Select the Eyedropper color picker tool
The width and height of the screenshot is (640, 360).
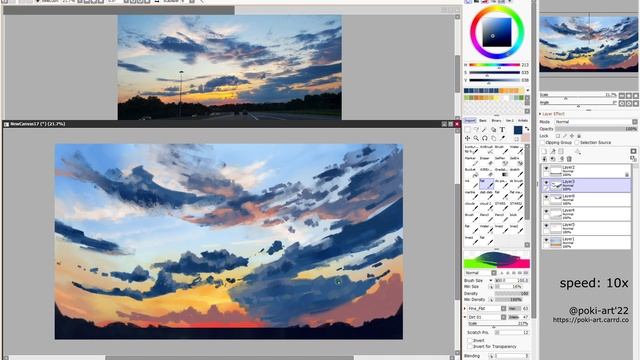coord(502,138)
